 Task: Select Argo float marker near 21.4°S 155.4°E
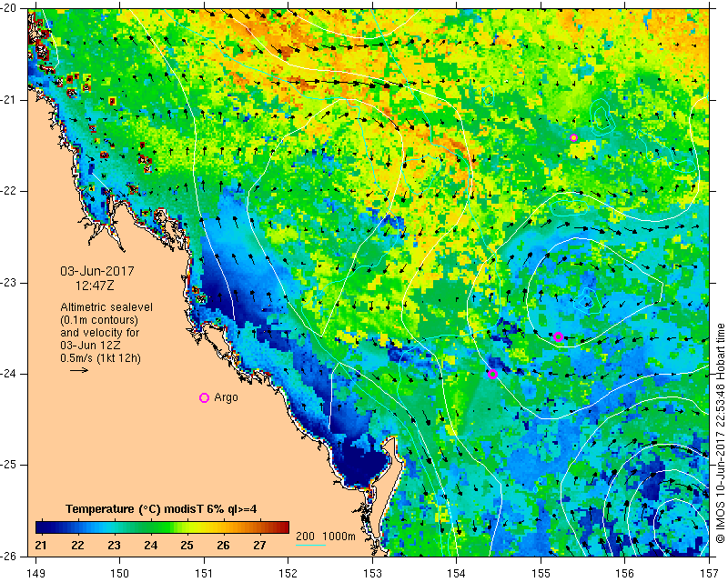(x=574, y=138)
